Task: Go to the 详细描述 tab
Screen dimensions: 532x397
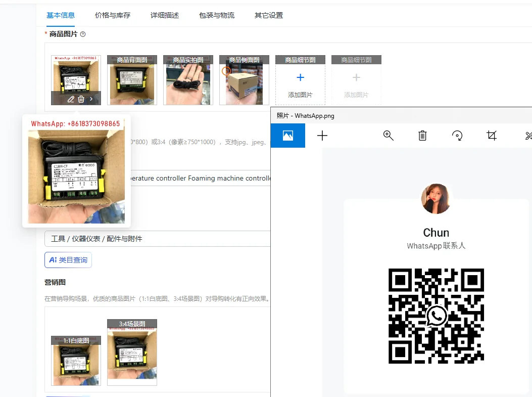Action: (165, 15)
